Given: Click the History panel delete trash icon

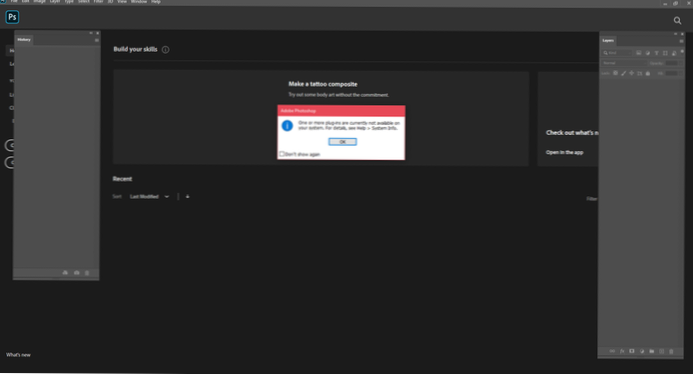Looking at the screenshot, I should pyautogui.click(x=87, y=273).
